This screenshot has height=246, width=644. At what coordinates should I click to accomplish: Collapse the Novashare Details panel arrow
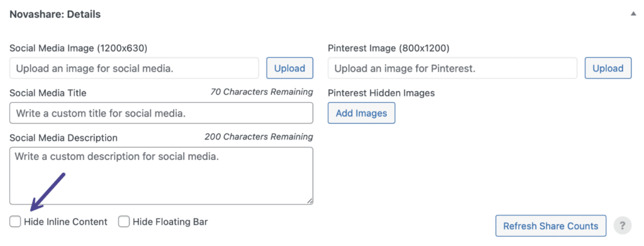coord(633,14)
